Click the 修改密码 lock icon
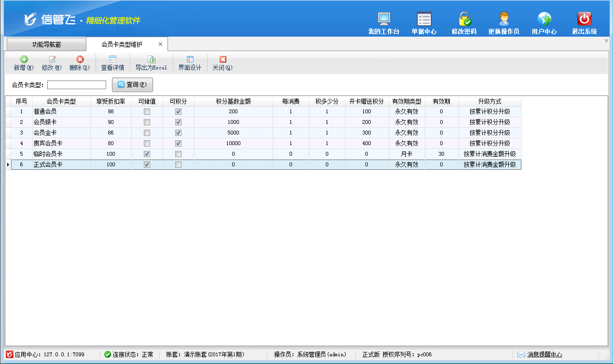 pyautogui.click(x=464, y=19)
